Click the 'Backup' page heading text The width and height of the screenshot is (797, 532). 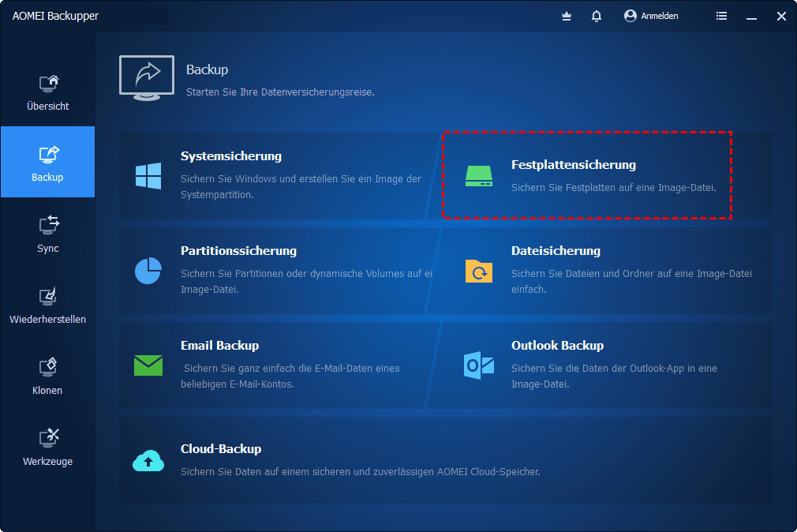coord(207,69)
